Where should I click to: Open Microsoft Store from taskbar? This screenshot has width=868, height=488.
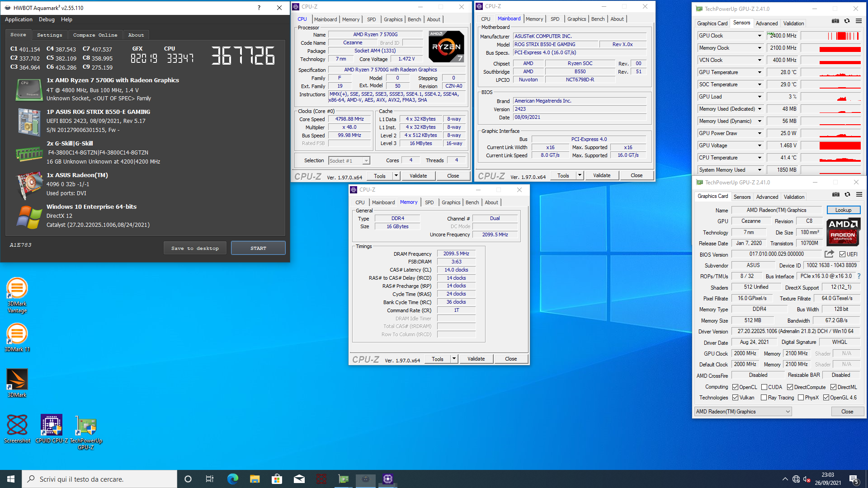tap(277, 479)
